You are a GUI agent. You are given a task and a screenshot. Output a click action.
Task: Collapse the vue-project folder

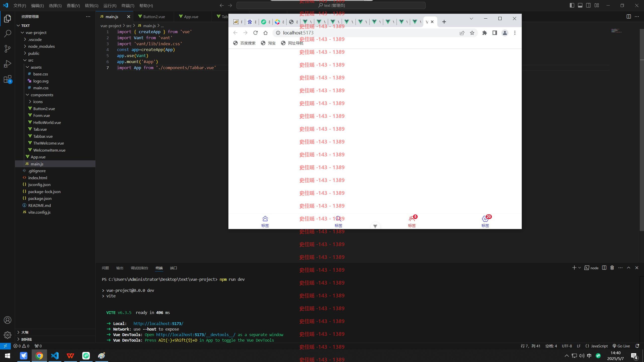tap(55, 32)
